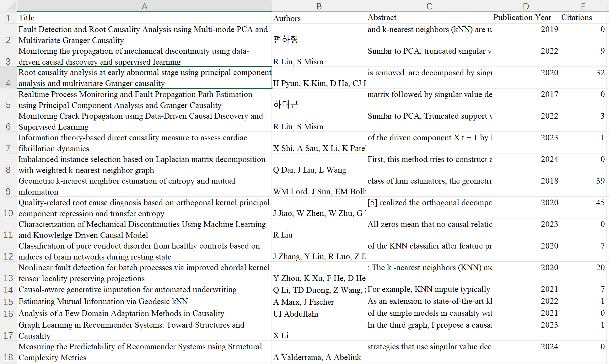Select column E header
This screenshot has height=364, width=609.
[583, 6]
